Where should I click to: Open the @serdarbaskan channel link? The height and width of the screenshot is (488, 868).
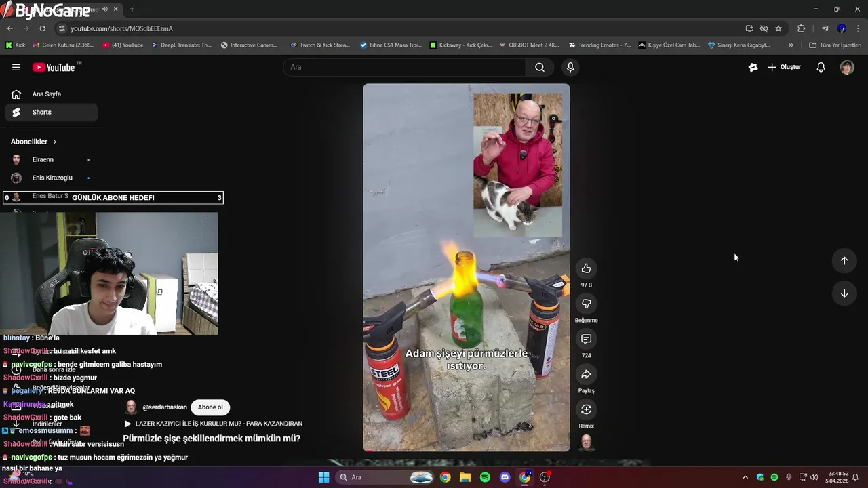[x=165, y=407]
